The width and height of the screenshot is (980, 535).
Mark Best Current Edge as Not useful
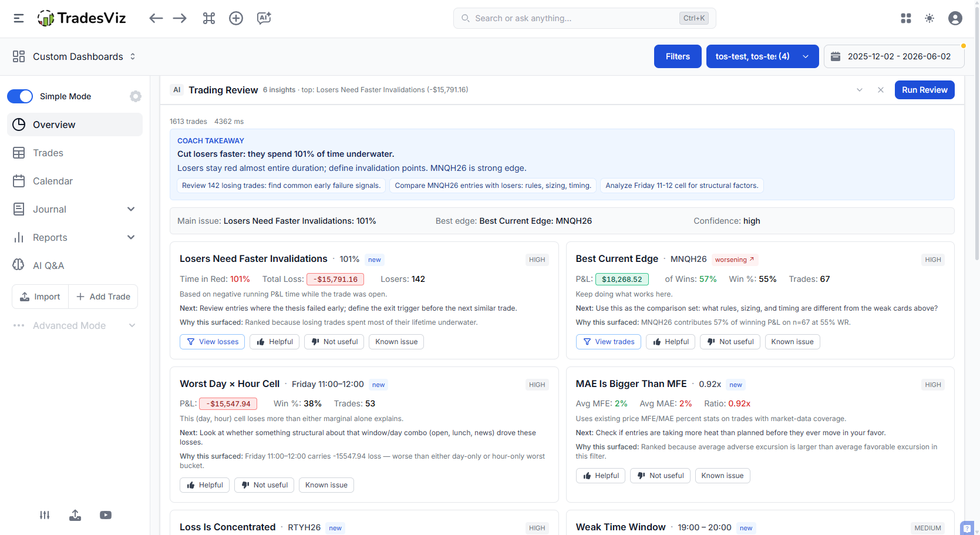730,342
